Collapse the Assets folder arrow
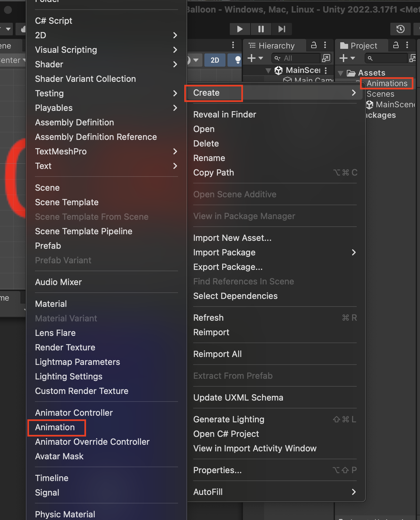 coord(341,73)
